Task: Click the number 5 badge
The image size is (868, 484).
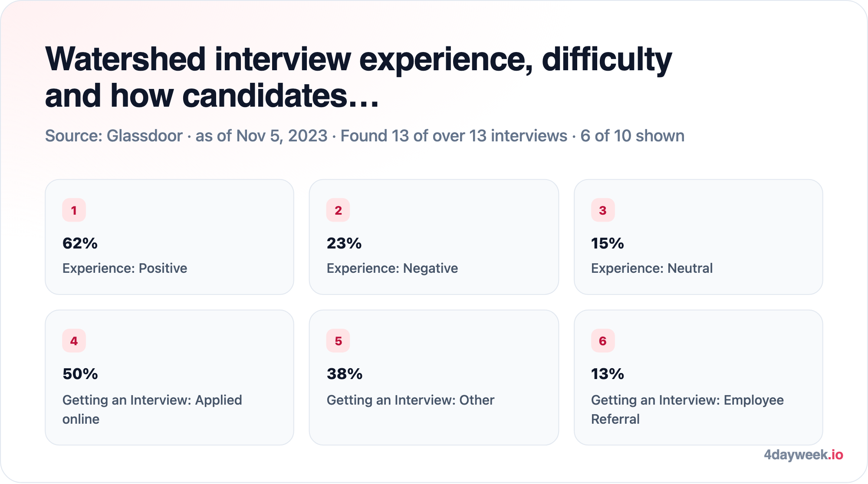Action: pos(338,341)
